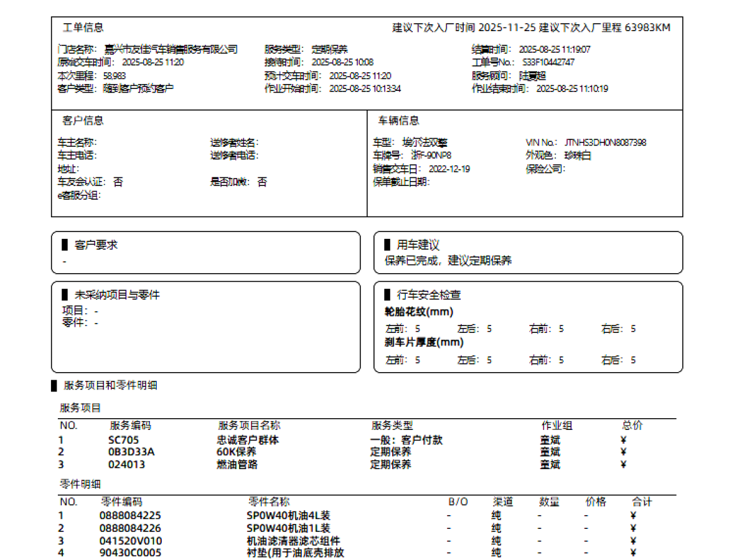Click the black marker beside 客户要求

pyautogui.click(x=65, y=245)
